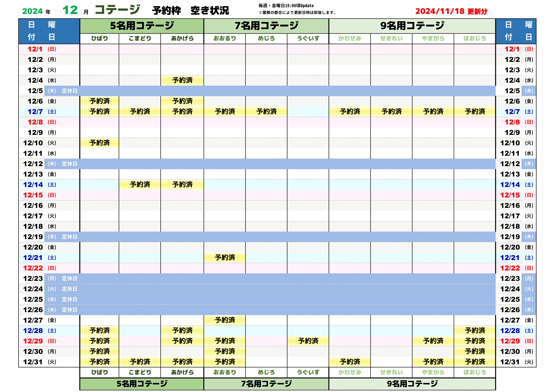The height and width of the screenshot is (392, 555).
Task: Click the 12/7 date in left column
Action: click(x=35, y=112)
